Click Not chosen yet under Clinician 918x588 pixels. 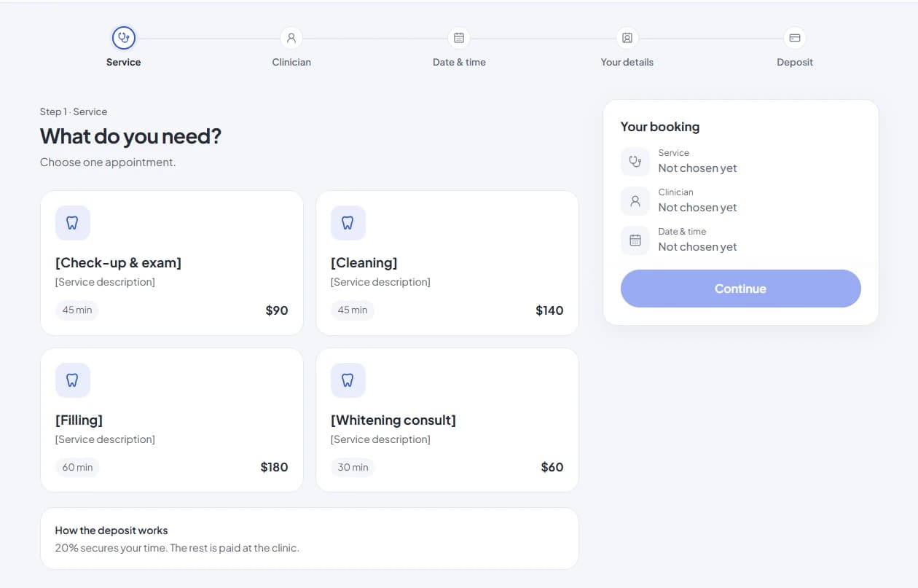point(697,208)
